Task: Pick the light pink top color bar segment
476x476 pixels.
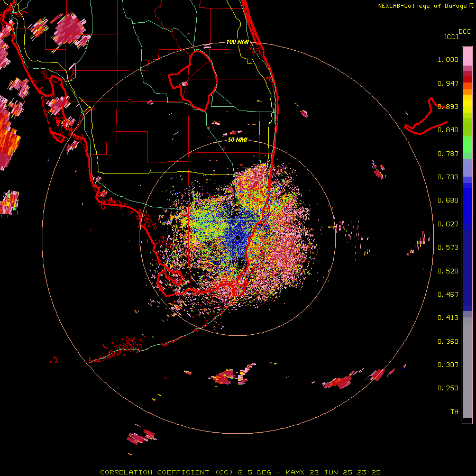Action: 467,56
